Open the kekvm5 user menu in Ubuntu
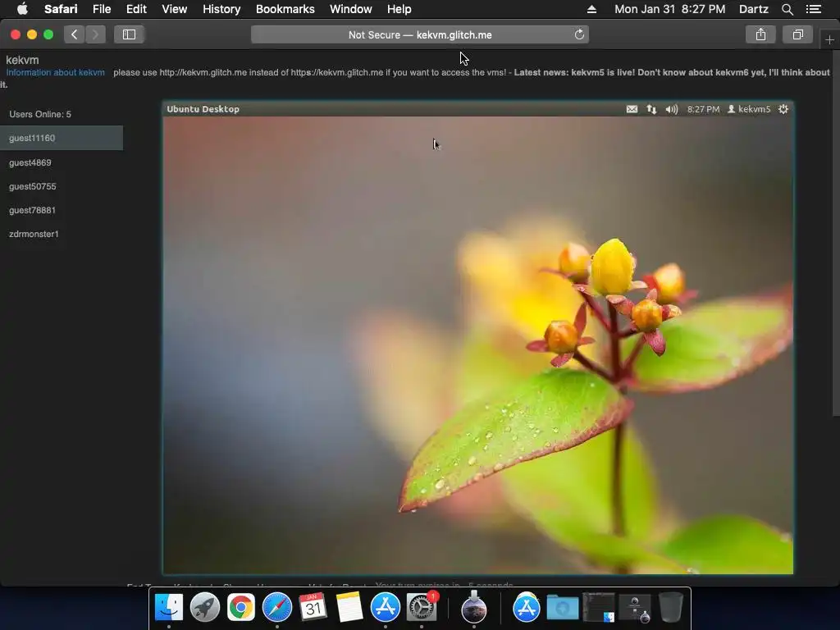840x630 pixels. pyautogui.click(x=748, y=109)
